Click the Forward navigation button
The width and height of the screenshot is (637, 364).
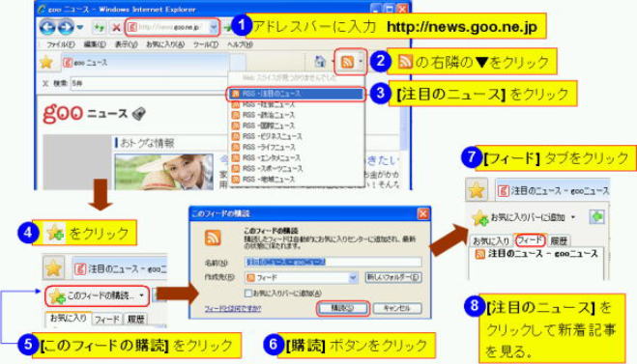point(65,27)
